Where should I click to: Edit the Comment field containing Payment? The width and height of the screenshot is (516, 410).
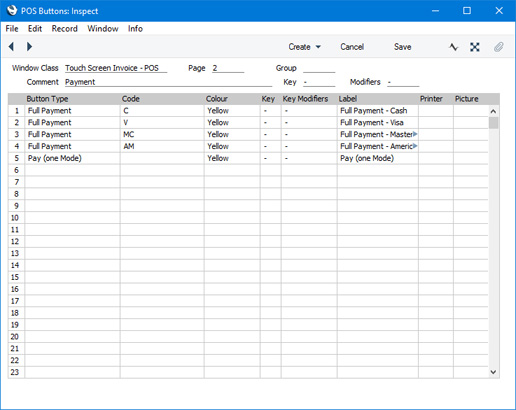pos(168,82)
